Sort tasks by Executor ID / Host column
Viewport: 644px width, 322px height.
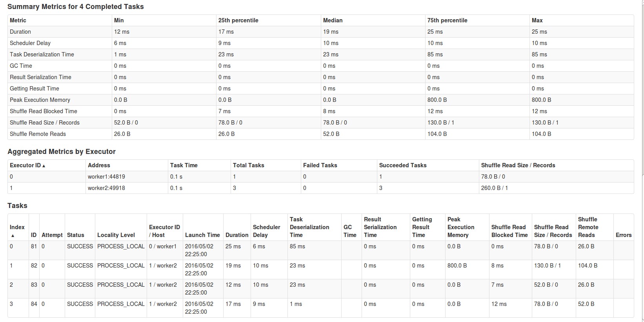coord(164,231)
